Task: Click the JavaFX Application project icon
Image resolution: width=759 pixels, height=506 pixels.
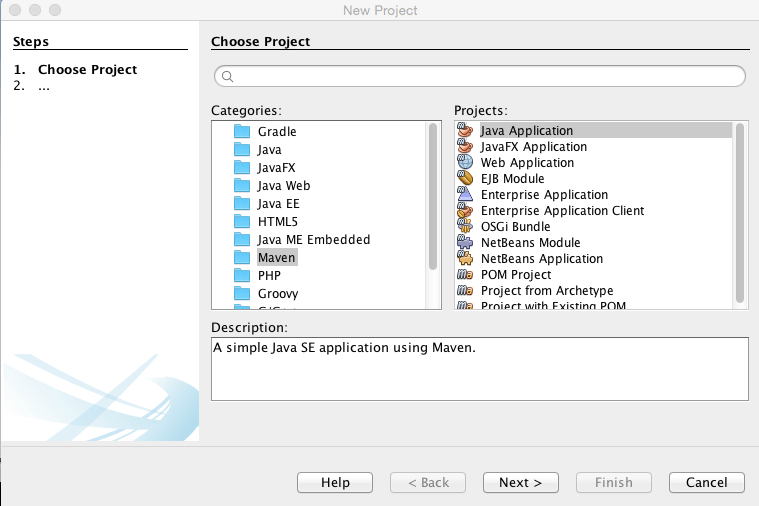Action: point(465,147)
